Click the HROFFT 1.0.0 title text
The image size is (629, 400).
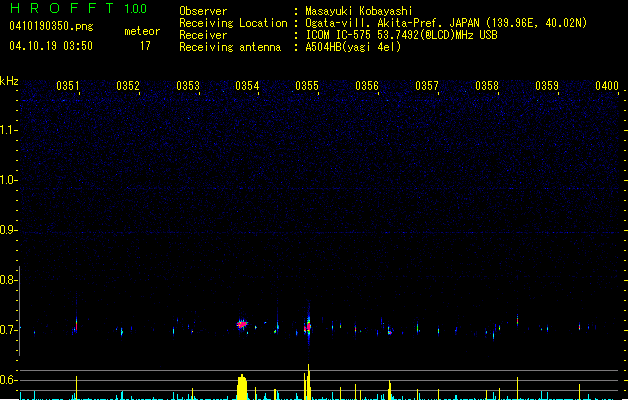(78, 8)
